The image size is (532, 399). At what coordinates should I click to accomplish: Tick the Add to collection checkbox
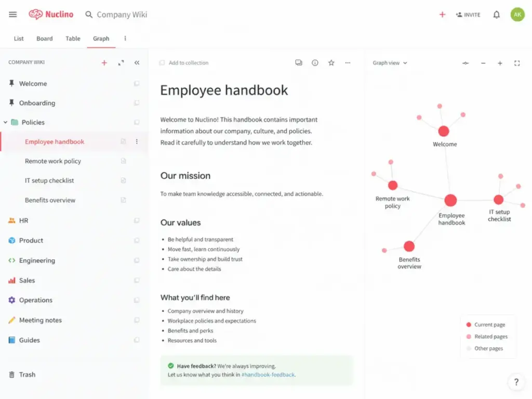pyautogui.click(x=162, y=63)
